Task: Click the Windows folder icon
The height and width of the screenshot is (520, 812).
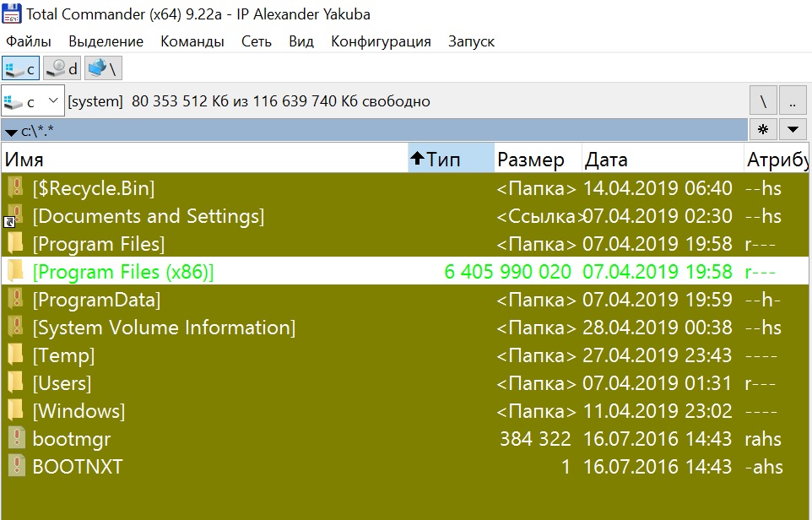Action: coord(15,411)
